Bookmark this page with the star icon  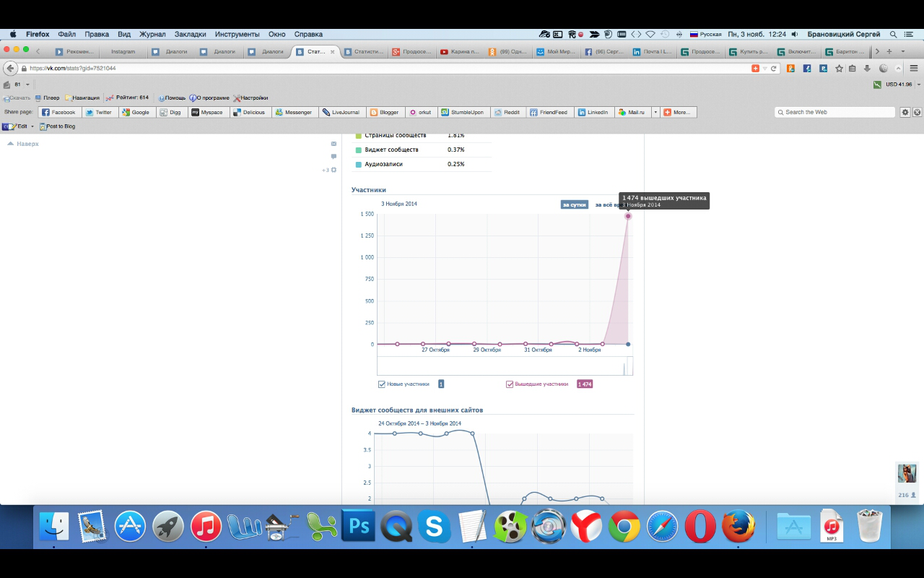point(839,68)
